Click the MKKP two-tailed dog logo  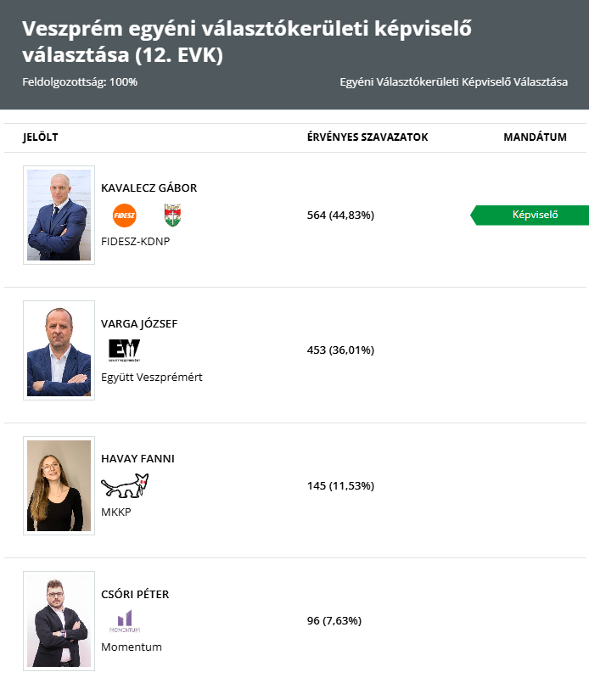tap(125, 485)
